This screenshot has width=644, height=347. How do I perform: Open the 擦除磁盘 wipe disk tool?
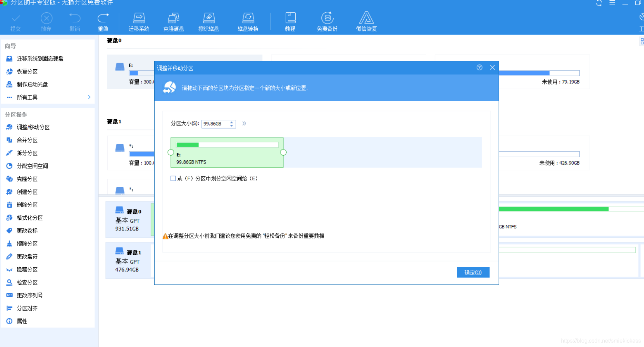pyautogui.click(x=209, y=22)
